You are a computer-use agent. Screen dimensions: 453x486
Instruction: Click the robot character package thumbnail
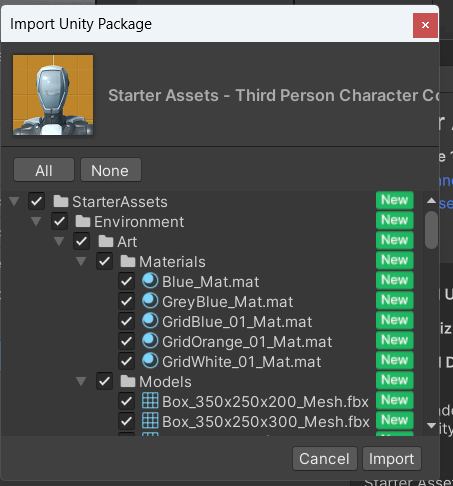coord(53,95)
